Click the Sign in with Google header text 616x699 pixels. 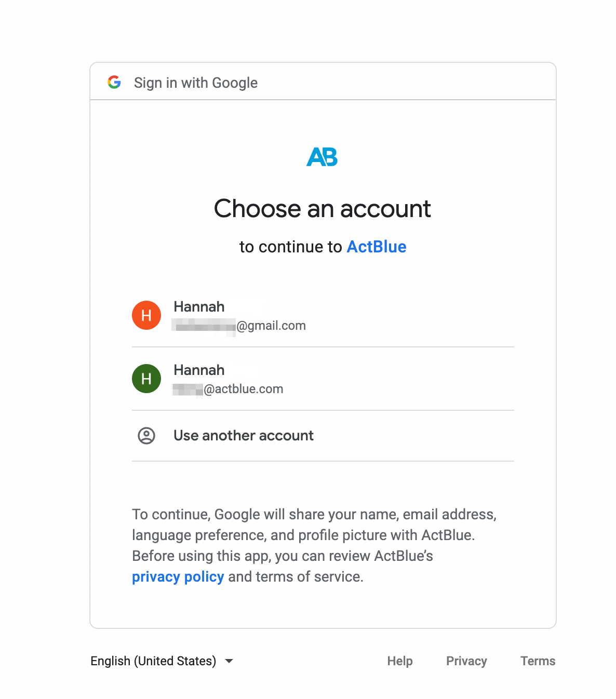point(196,83)
